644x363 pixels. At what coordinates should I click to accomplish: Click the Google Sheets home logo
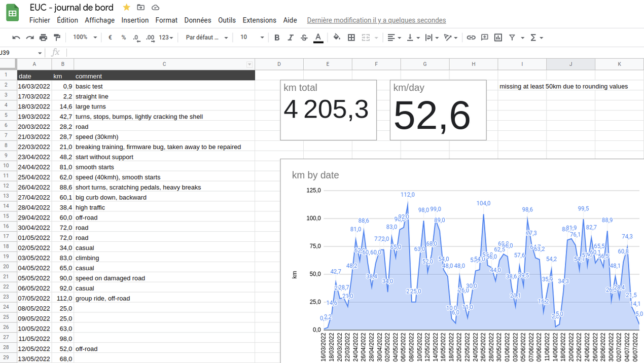[13, 13]
